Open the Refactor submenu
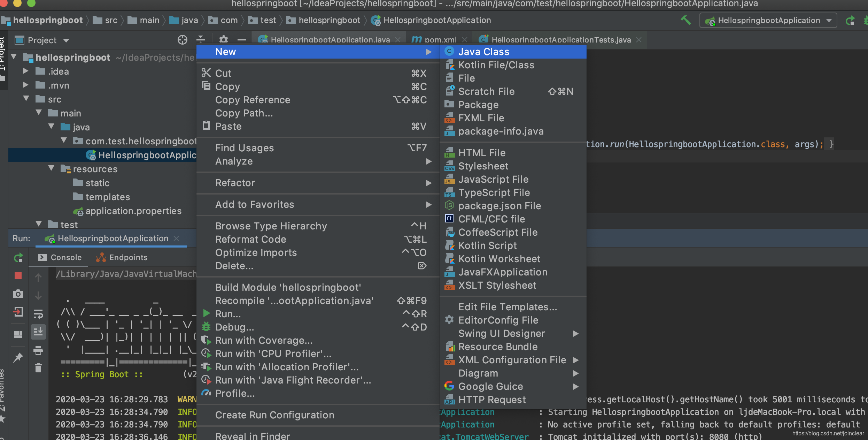Image resolution: width=868 pixels, height=440 pixels. (x=318, y=183)
